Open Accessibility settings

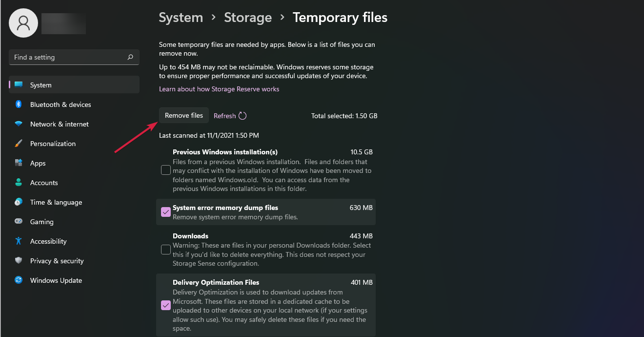pos(74,241)
